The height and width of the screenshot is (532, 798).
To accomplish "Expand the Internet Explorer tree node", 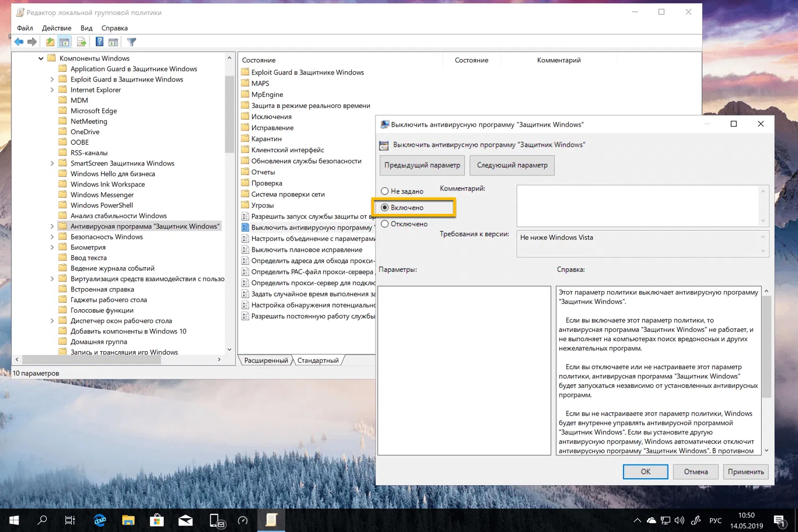I will point(52,89).
